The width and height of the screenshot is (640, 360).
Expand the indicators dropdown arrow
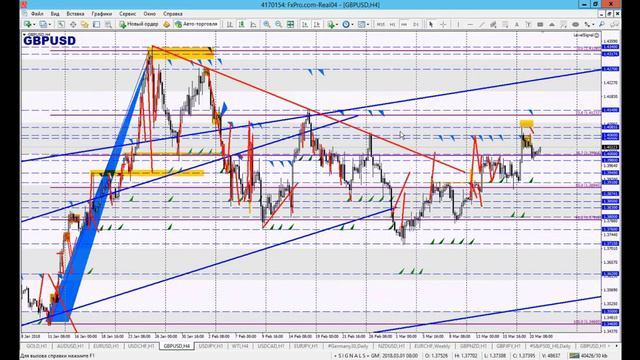(337, 24)
